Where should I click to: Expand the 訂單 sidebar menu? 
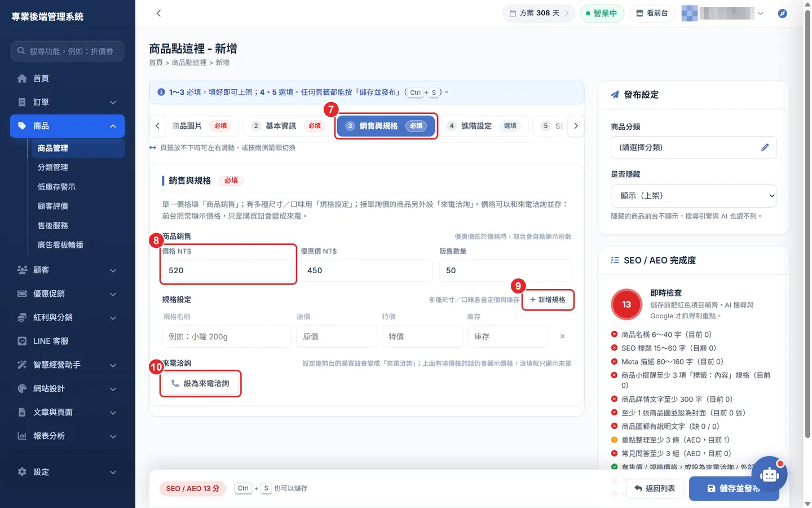tap(68, 102)
